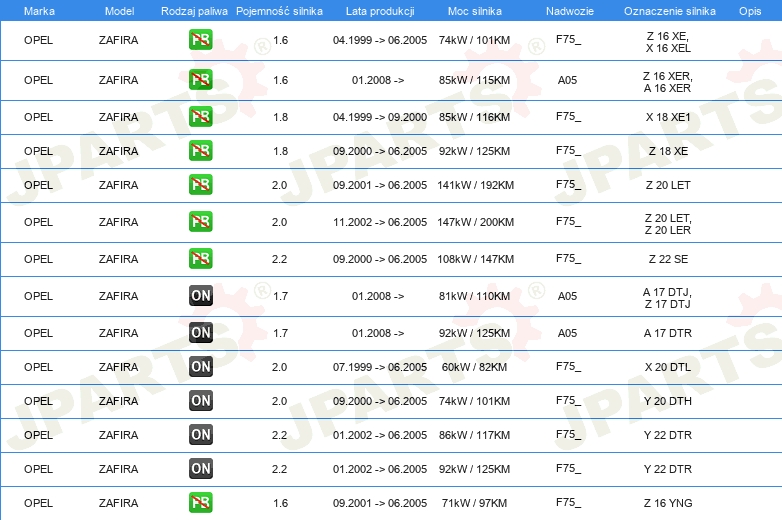
Task: Click ZAFIRA model in Z 18 XE row
Action: 118,151
